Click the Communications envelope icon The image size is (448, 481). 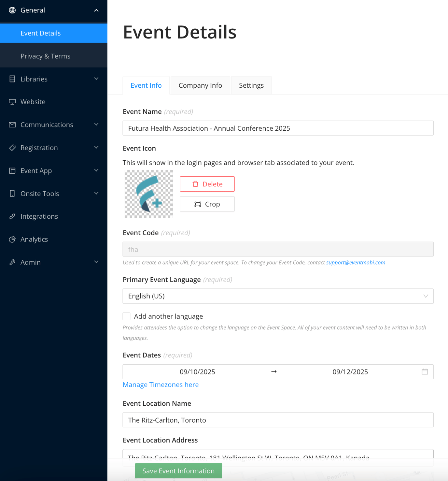click(x=12, y=125)
